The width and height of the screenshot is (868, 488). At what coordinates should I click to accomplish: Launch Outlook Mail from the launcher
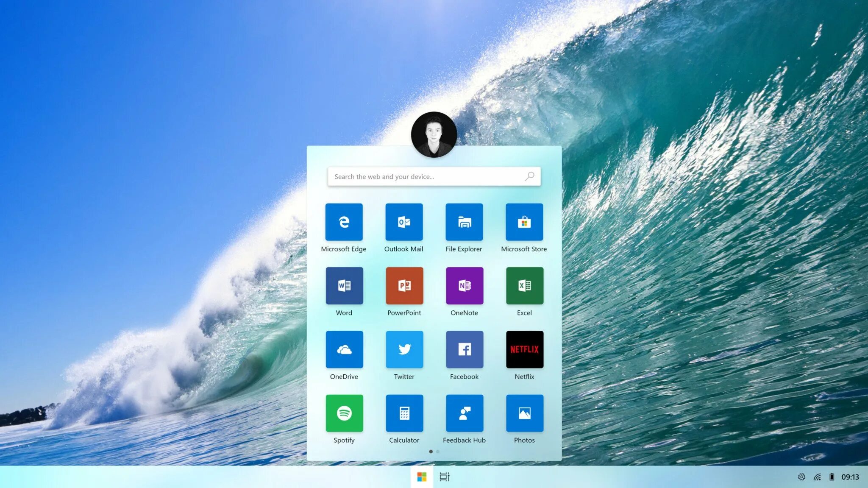coord(404,222)
